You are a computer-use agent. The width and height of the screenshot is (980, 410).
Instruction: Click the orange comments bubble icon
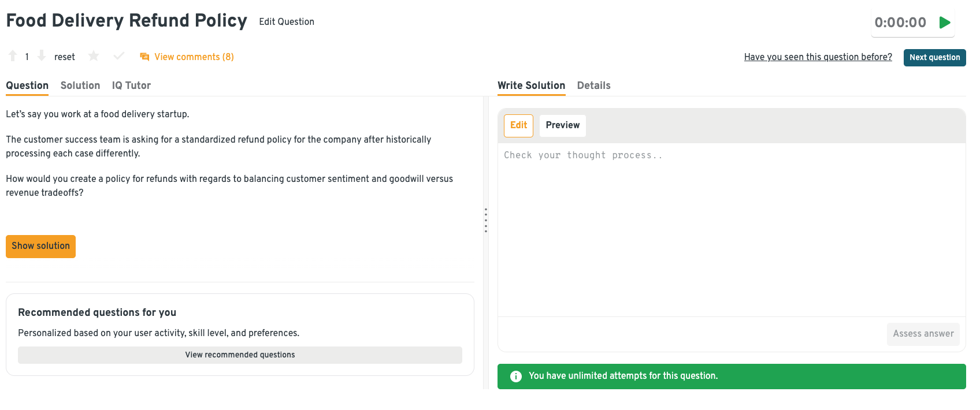click(144, 57)
